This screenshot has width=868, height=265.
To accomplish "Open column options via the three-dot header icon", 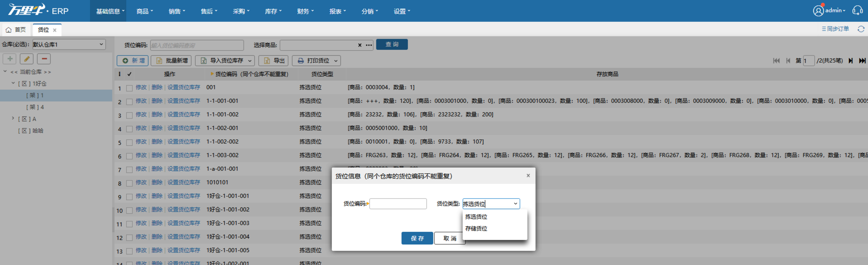I will click(119, 74).
